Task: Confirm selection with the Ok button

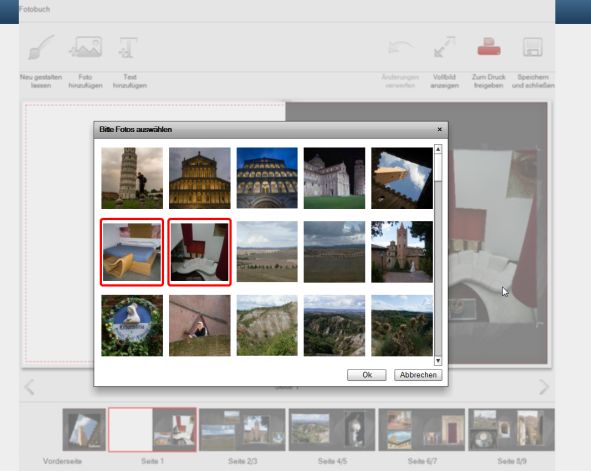Action: (x=367, y=375)
